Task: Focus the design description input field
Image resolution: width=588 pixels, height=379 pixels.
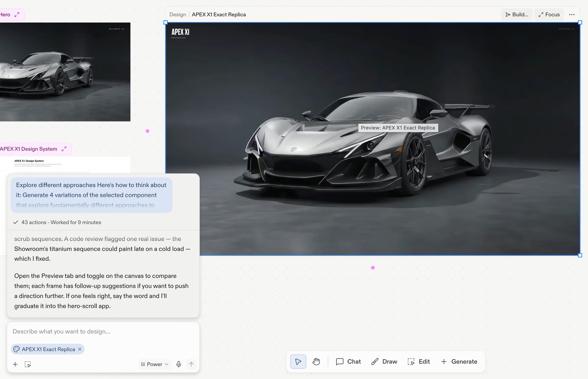Action: pos(103,331)
